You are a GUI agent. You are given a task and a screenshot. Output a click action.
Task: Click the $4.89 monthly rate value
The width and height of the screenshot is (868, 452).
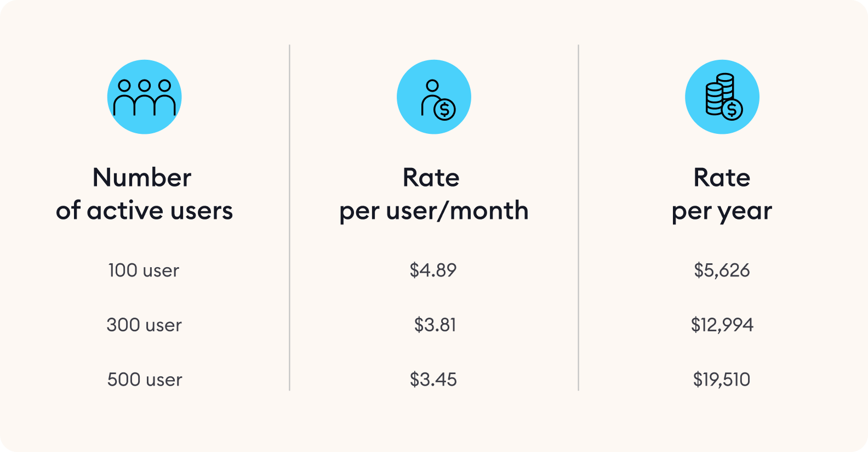coord(433,270)
